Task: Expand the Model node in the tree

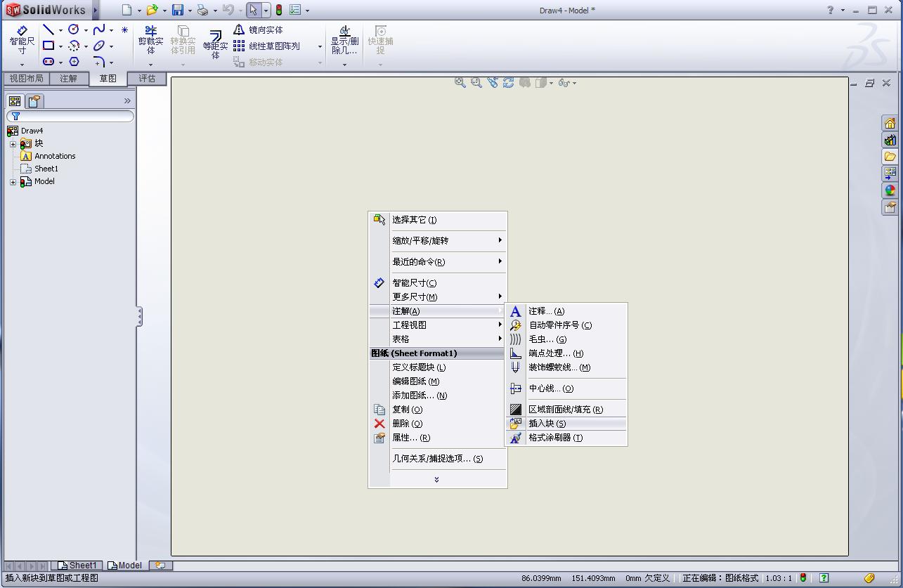Action: (x=13, y=182)
